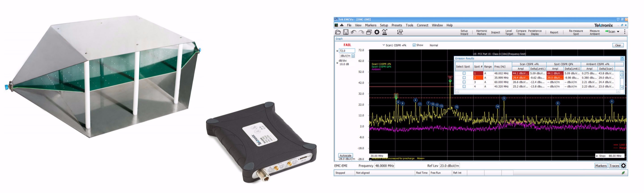This screenshot has width=644, height=193.
Task: Open the Markers menu in menu bar
Action: [x=371, y=25]
